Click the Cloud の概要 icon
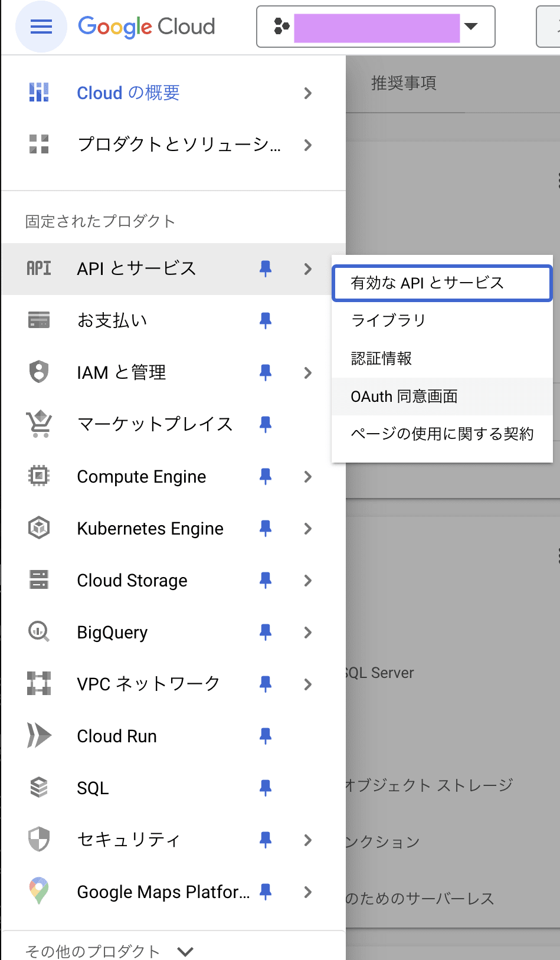This screenshot has height=960, width=560. tap(39, 93)
